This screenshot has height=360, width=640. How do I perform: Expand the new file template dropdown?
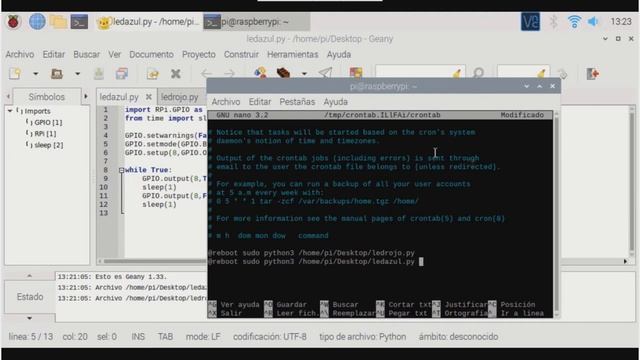click(x=36, y=74)
